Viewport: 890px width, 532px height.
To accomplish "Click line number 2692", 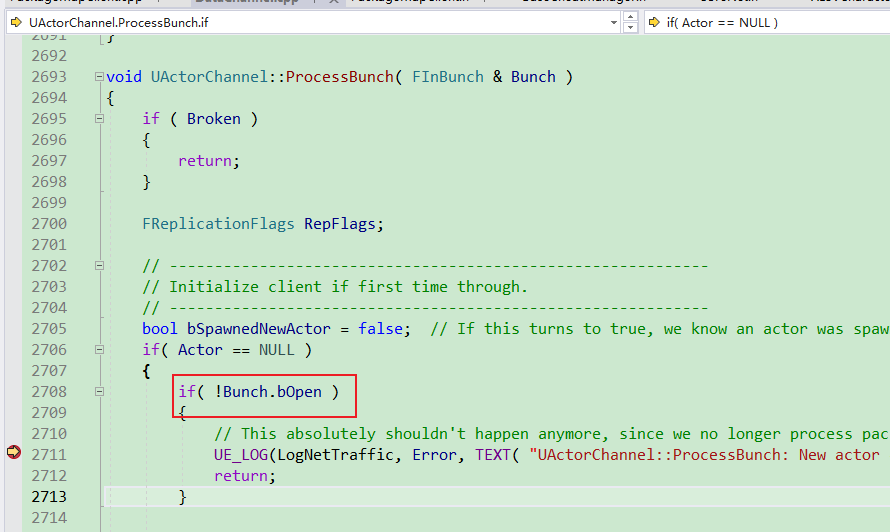I will (x=49, y=56).
